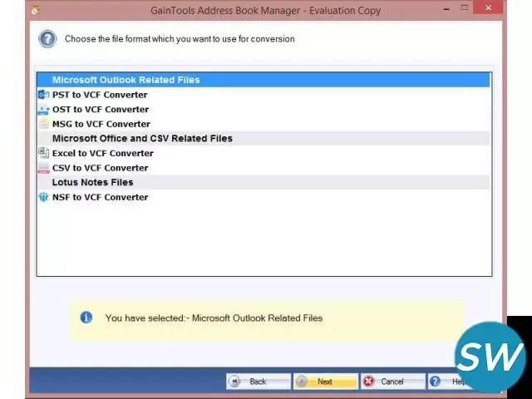532x399 pixels.
Task: Choose the Excel to VCF Converter label
Action: pos(102,153)
